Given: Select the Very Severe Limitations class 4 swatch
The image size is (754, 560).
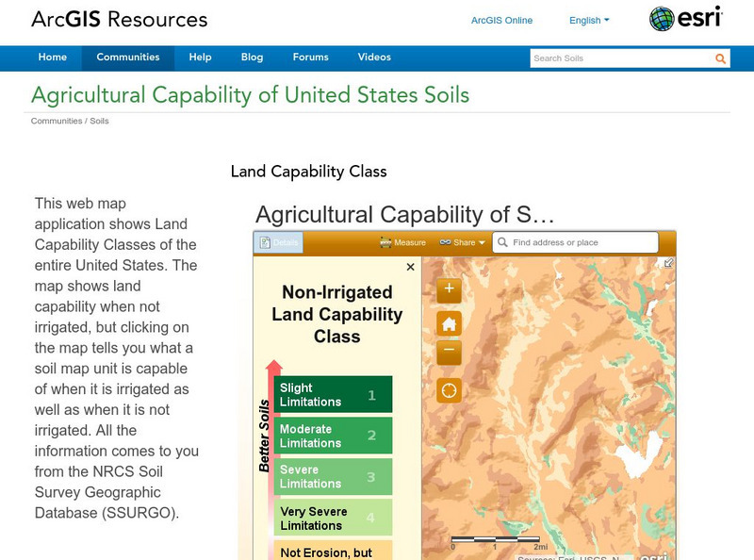Looking at the screenshot, I should pos(333,518).
